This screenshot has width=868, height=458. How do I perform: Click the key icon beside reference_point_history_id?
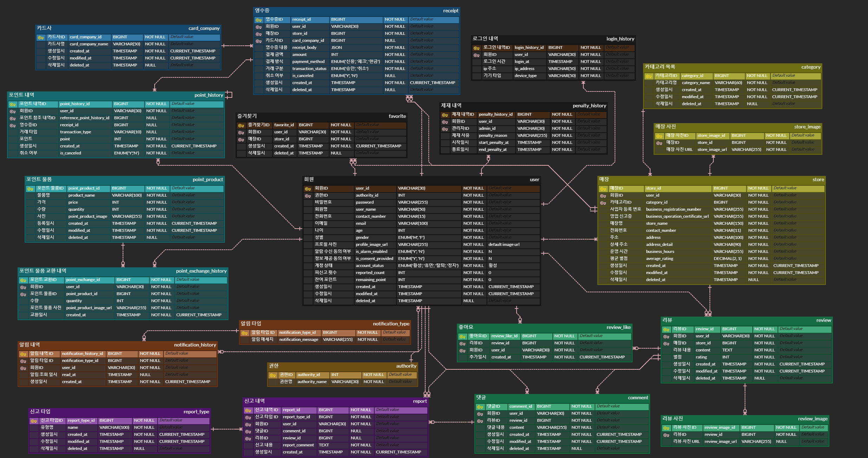pos(13,119)
